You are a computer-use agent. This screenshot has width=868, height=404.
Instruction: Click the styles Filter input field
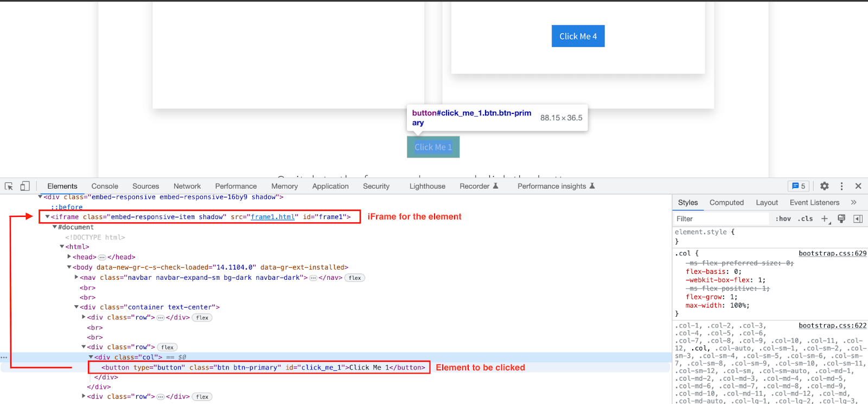click(722, 219)
